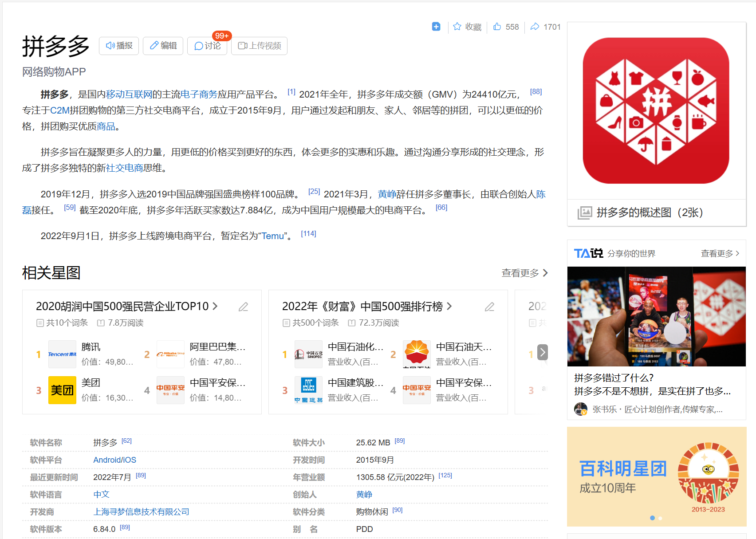Click the Tencent 腾讯 logo
The width and height of the screenshot is (756, 539).
(x=62, y=354)
